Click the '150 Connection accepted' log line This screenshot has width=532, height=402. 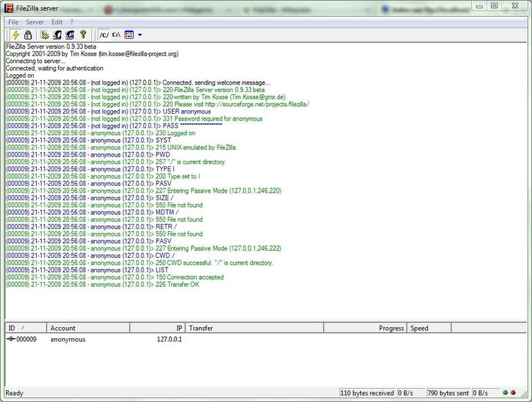tap(115, 277)
